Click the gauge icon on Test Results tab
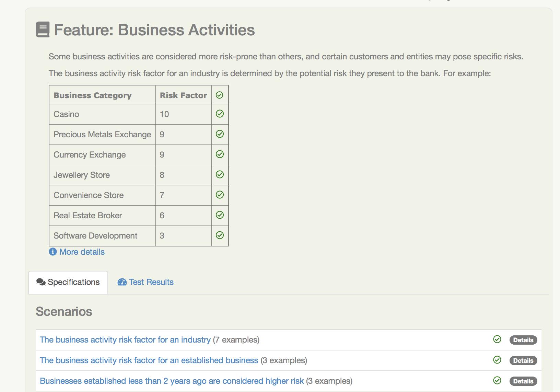The width and height of the screenshot is (560, 392). tap(122, 282)
